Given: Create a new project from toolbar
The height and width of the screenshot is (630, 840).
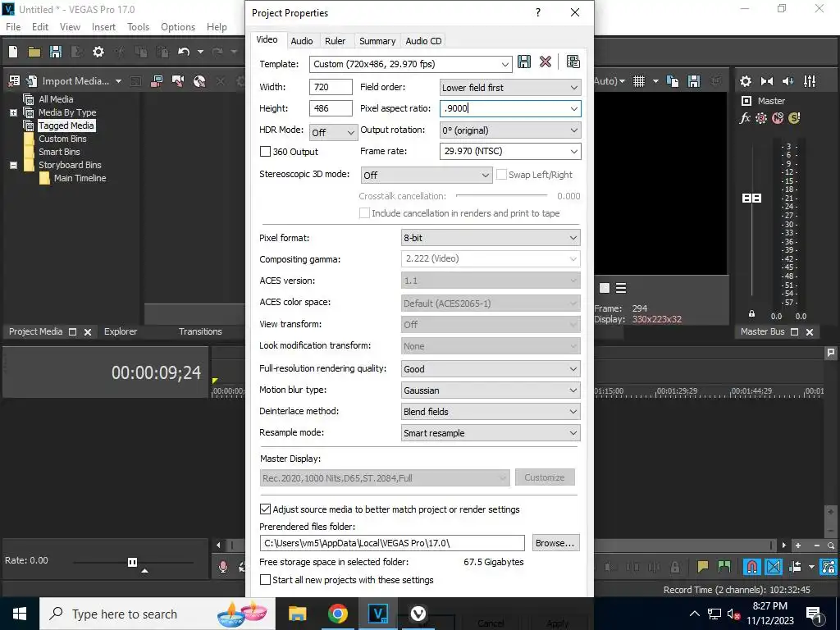Looking at the screenshot, I should point(13,52).
